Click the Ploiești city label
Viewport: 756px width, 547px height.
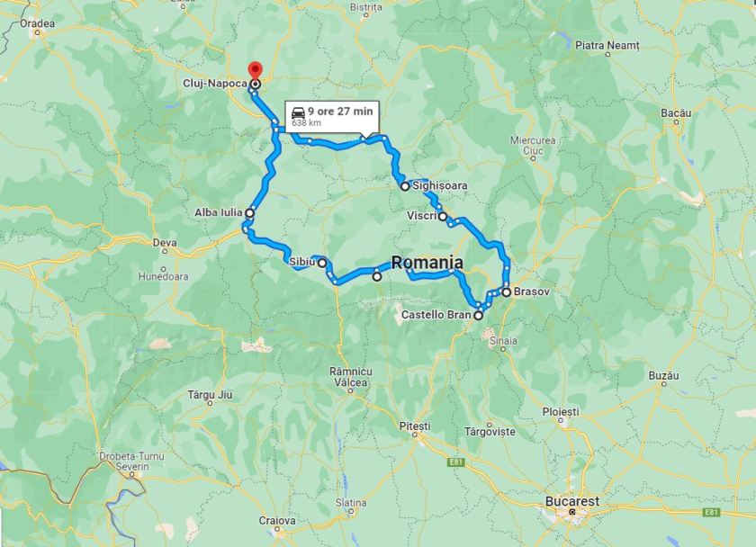(561, 412)
